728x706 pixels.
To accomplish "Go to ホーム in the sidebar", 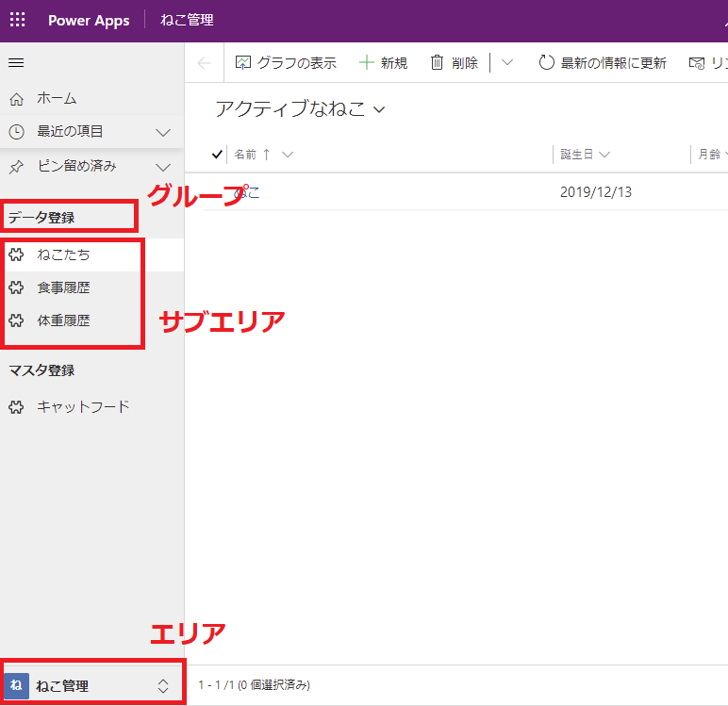I will pyautogui.click(x=57, y=98).
